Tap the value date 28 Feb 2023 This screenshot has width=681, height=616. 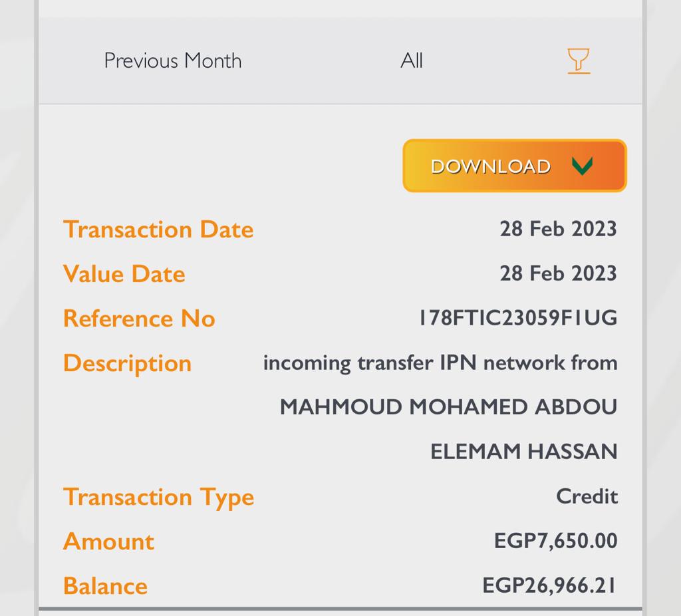pyautogui.click(x=558, y=273)
